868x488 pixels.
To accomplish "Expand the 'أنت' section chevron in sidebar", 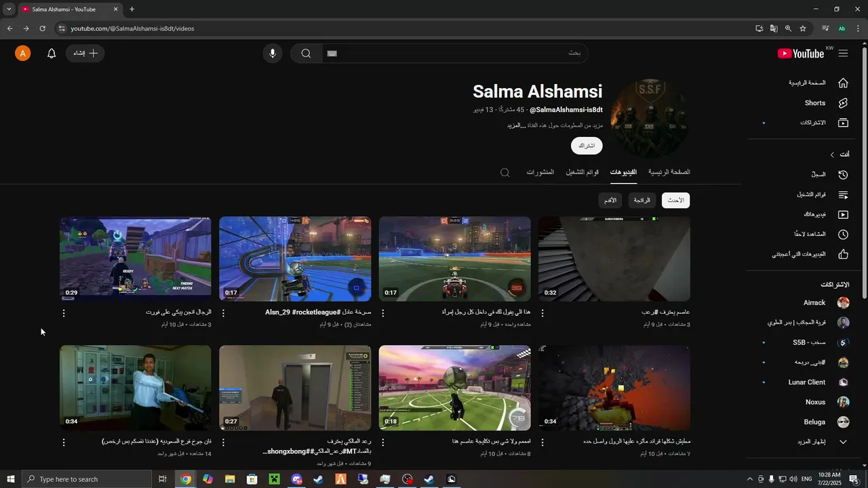I will click(832, 155).
